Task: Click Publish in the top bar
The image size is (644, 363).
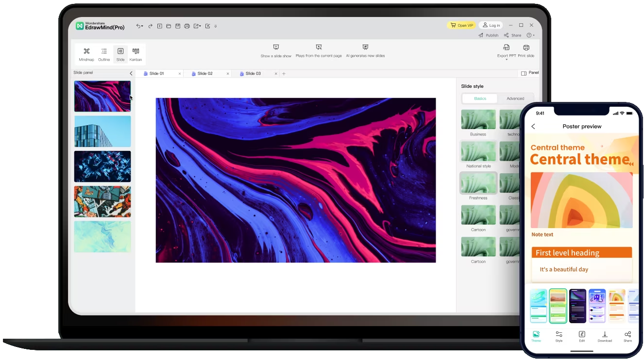Action: pyautogui.click(x=489, y=35)
